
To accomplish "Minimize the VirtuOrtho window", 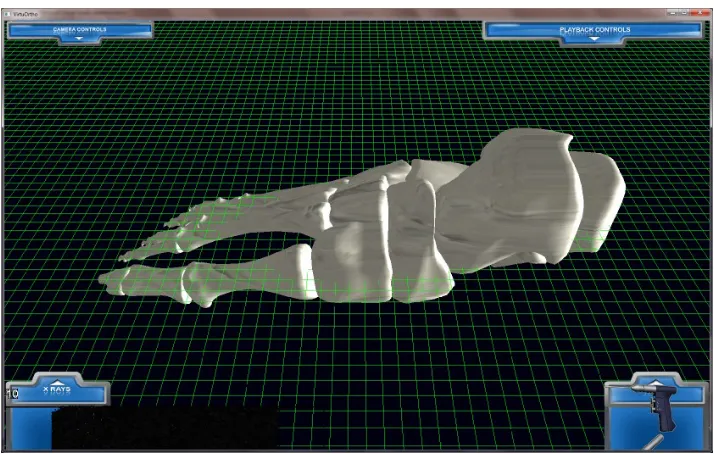I will pos(673,14).
